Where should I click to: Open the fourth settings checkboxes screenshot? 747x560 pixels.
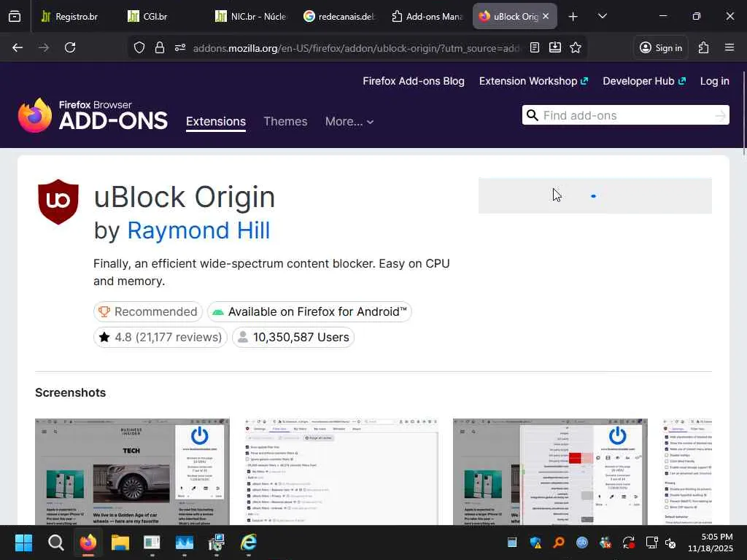pos(687,472)
